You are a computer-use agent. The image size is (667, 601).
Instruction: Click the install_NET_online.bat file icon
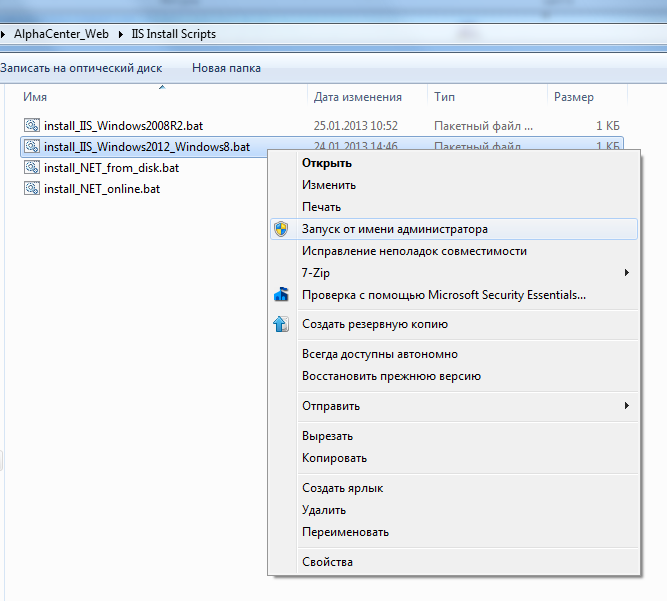[x=32, y=188]
